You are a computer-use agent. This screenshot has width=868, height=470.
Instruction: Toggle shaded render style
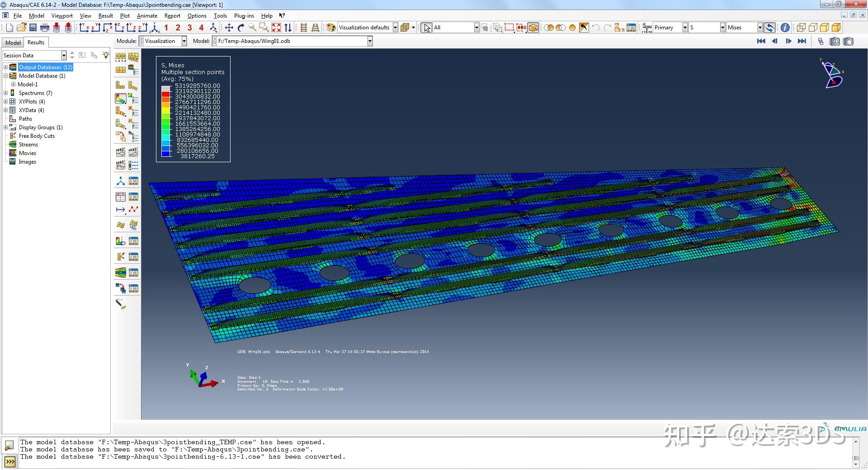tap(825, 27)
